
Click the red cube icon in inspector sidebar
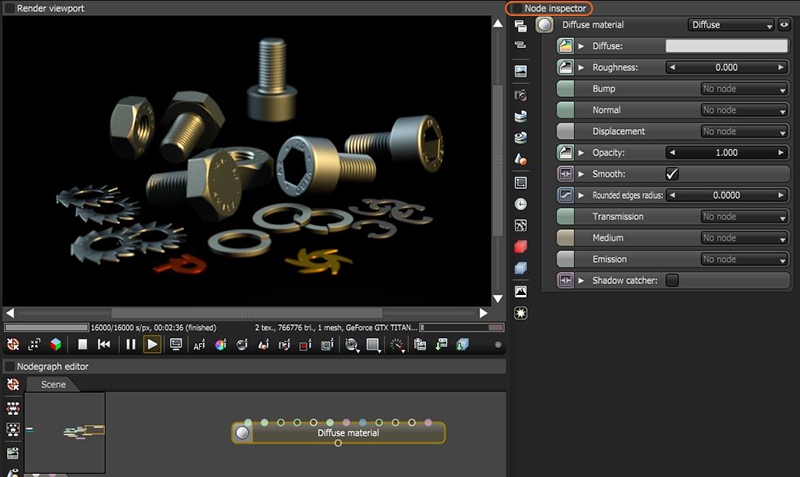[x=520, y=246]
